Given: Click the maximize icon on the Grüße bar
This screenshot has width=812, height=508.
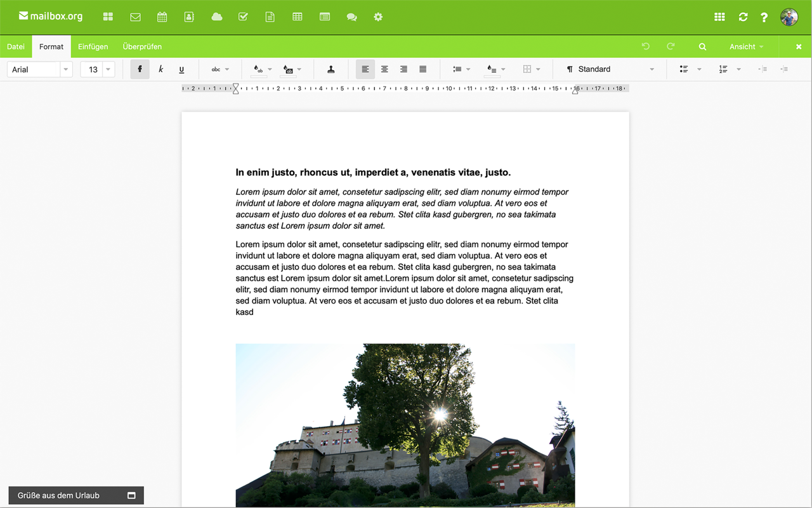Looking at the screenshot, I should [131, 495].
